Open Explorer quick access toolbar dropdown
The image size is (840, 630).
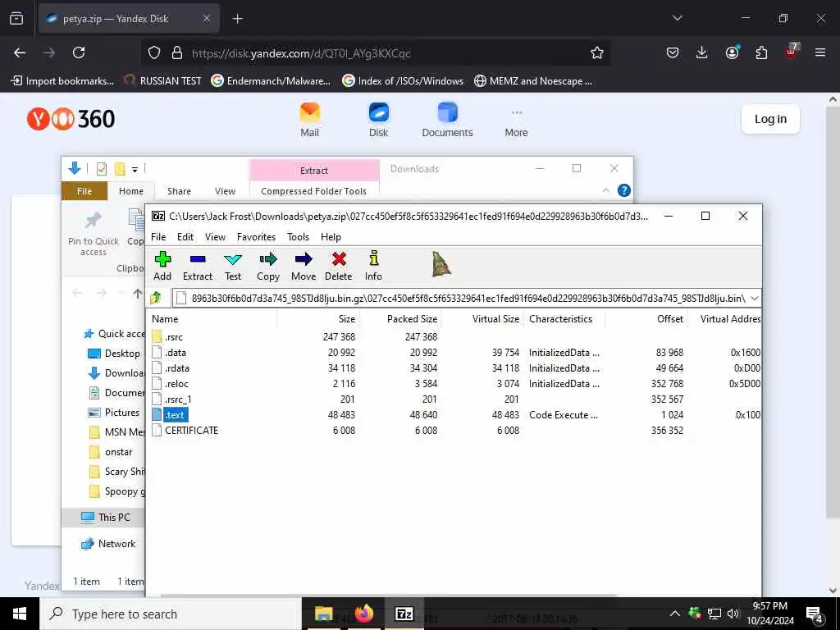135,169
